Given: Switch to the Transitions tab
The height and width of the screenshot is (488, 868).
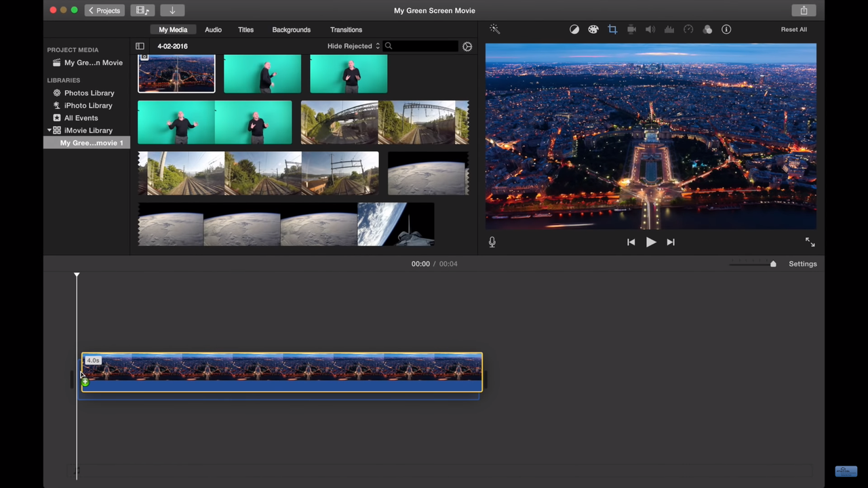Looking at the screenshot, I should point(346,29).
